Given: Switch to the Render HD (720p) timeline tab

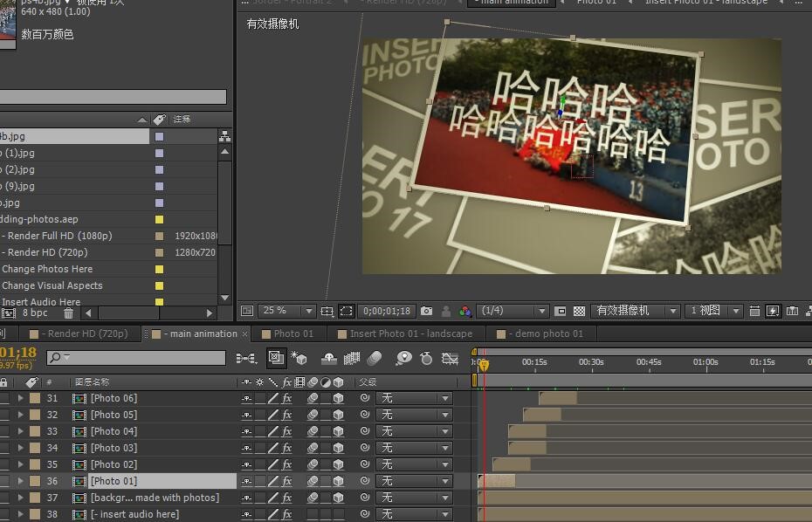Looking at the screenshot, I should point(82,334).
